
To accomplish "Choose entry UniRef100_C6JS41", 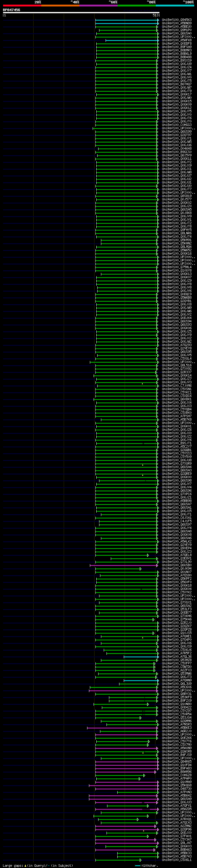I will pos(177,518).
